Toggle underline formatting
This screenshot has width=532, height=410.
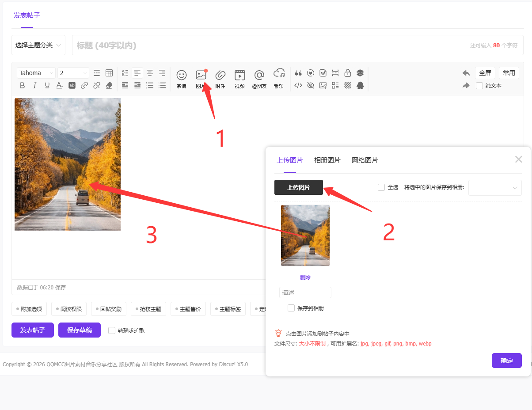click(47, 85)
